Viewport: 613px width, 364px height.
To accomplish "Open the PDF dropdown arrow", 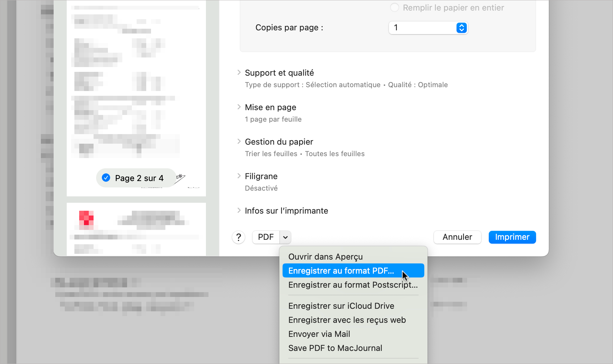I will coord(285,237).
